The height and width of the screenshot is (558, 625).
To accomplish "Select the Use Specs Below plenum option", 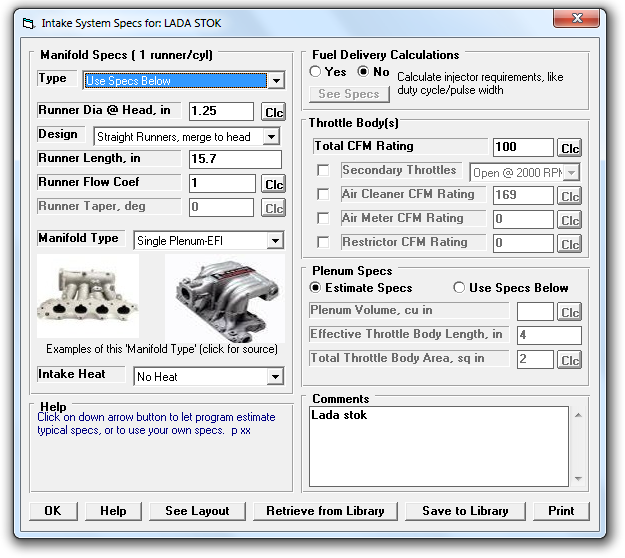I will tap(460, 288).
